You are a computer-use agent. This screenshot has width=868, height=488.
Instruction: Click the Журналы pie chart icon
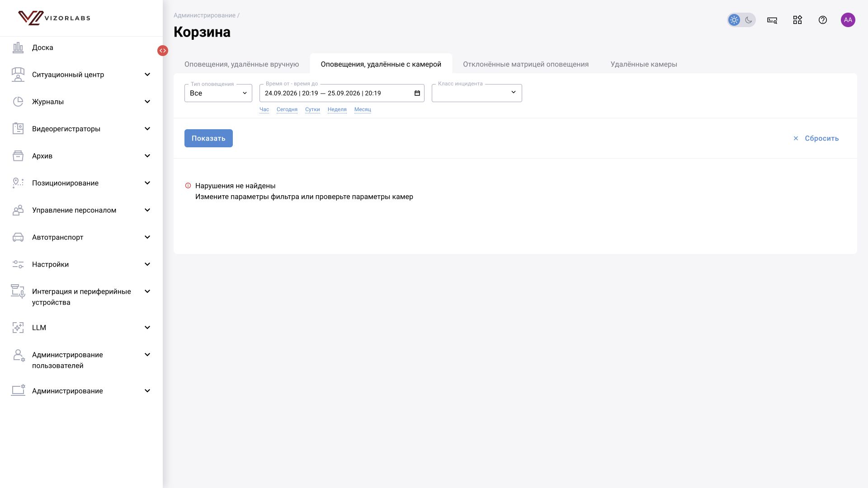point(18,102)
